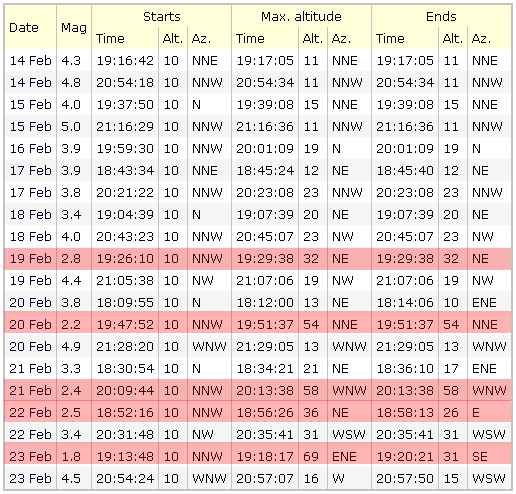Click the Mag column header
The height and width of the screenshot is (494, 516).
(x=74, y=28)
